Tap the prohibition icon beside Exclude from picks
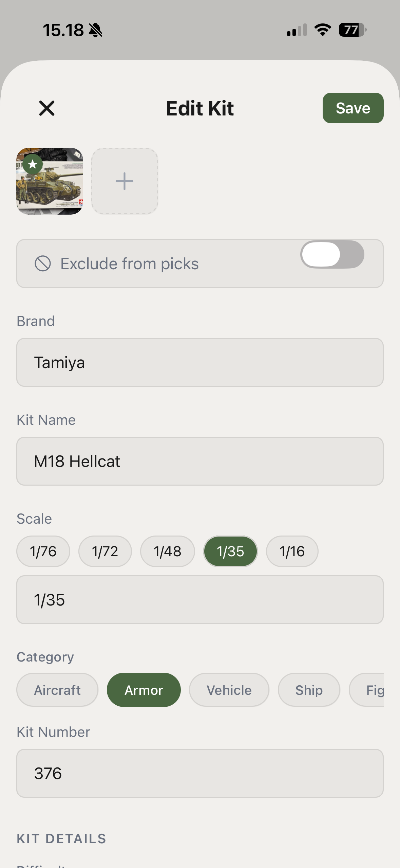 point(43,263)
